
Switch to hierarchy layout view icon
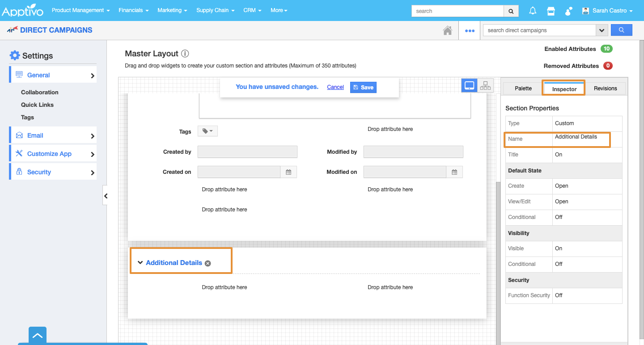tap(485, 85)
